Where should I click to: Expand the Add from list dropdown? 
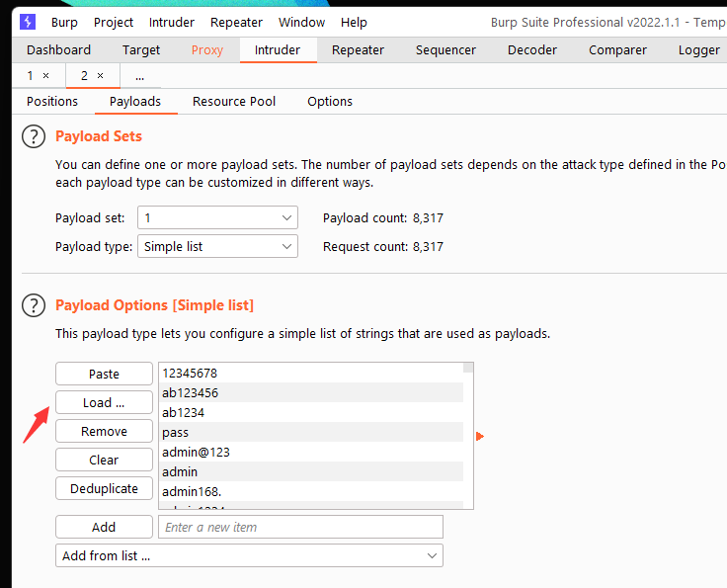click(x=249, y=555)
